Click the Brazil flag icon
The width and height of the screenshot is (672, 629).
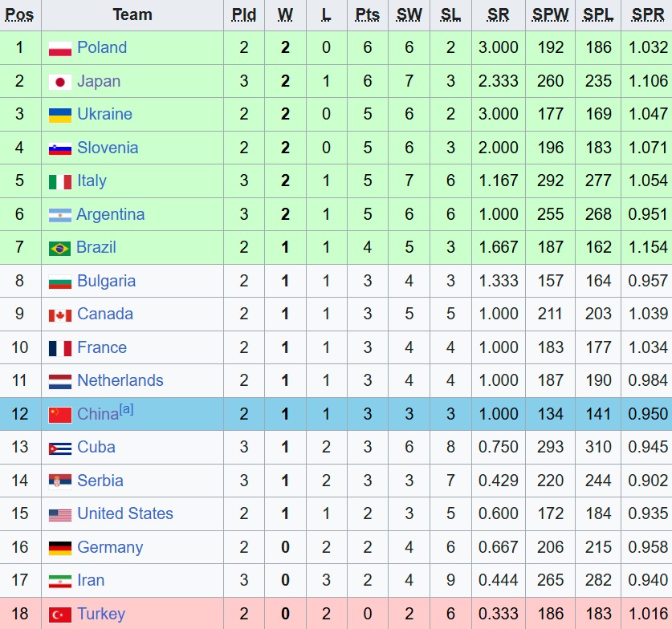[x=60, y=249]
